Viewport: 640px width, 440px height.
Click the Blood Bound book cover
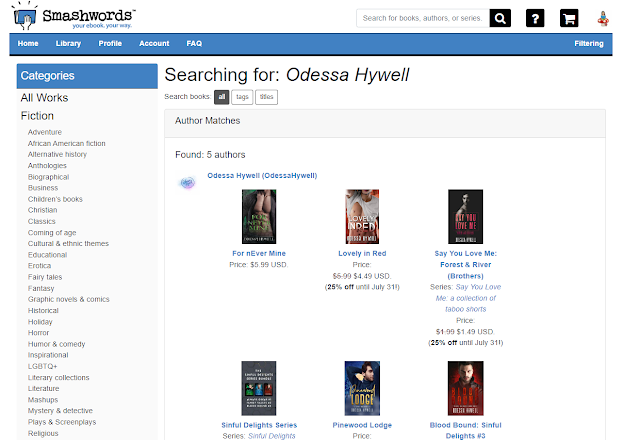pos(465,388)
